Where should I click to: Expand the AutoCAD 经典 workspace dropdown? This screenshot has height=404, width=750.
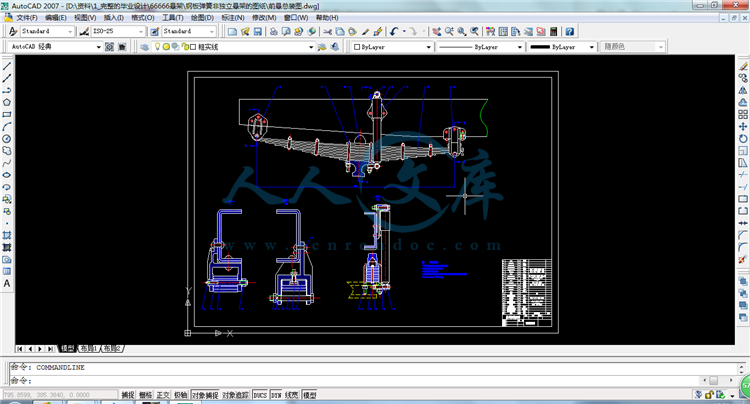point(99,47)
